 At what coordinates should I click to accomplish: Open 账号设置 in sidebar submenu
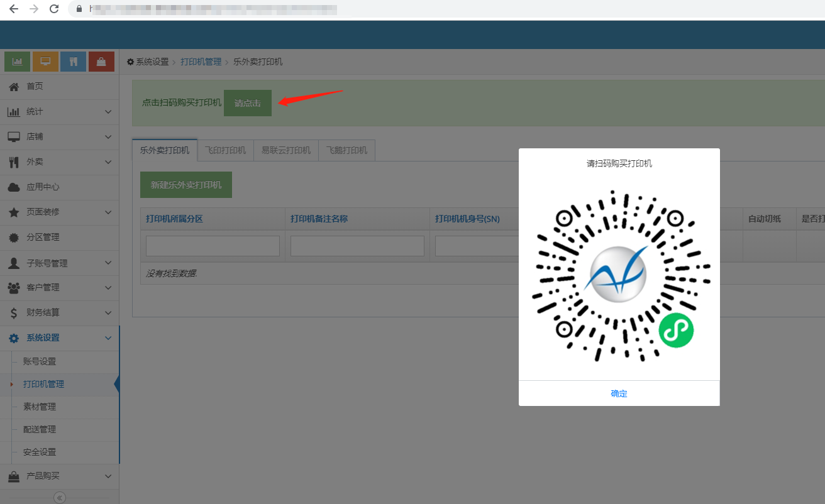[40, 361]
